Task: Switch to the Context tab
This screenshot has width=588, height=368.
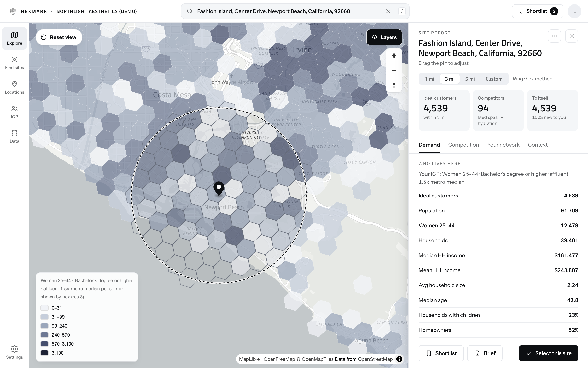Action: (537, 145)
